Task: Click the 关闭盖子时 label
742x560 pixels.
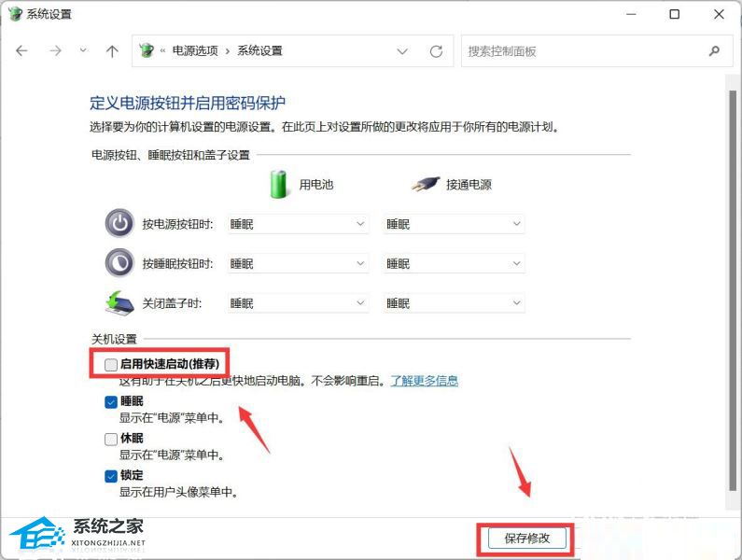Action: (x=173, y=303)
